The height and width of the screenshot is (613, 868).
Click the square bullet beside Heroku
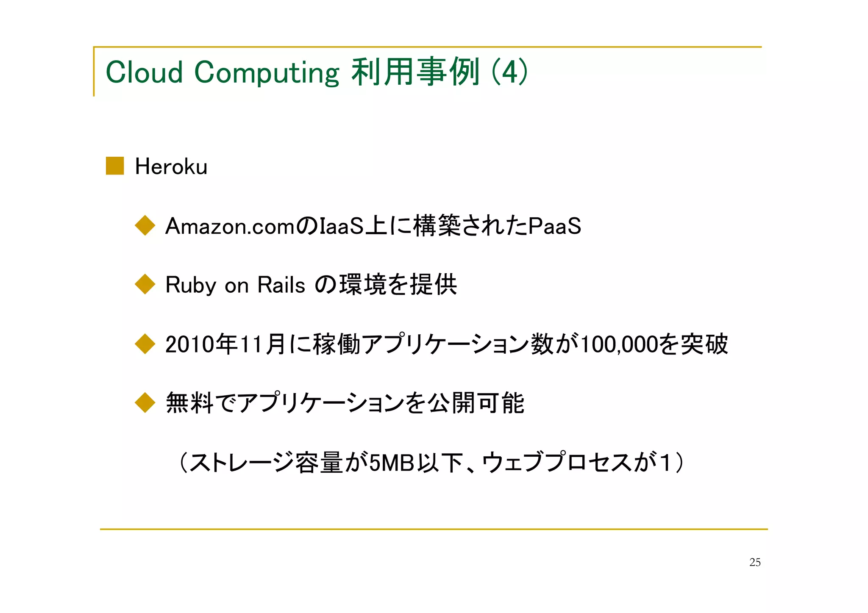[x=115, y=166]
